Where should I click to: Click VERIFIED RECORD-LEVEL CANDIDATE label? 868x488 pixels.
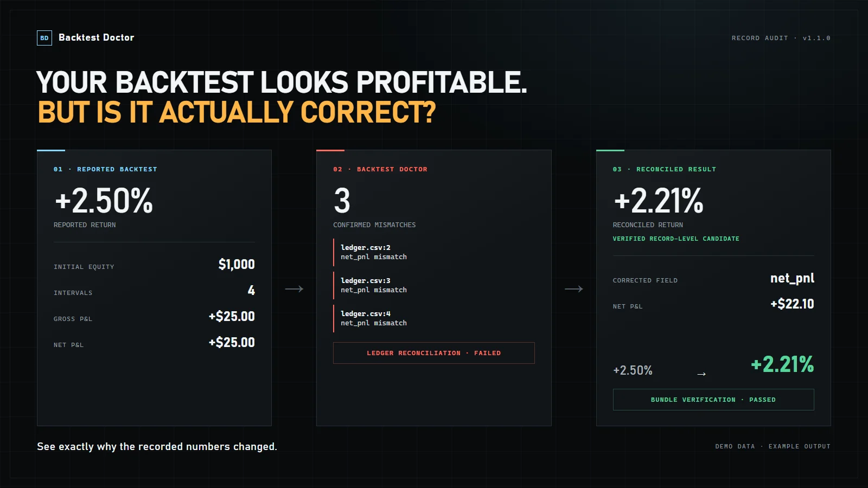coord(676,239)
